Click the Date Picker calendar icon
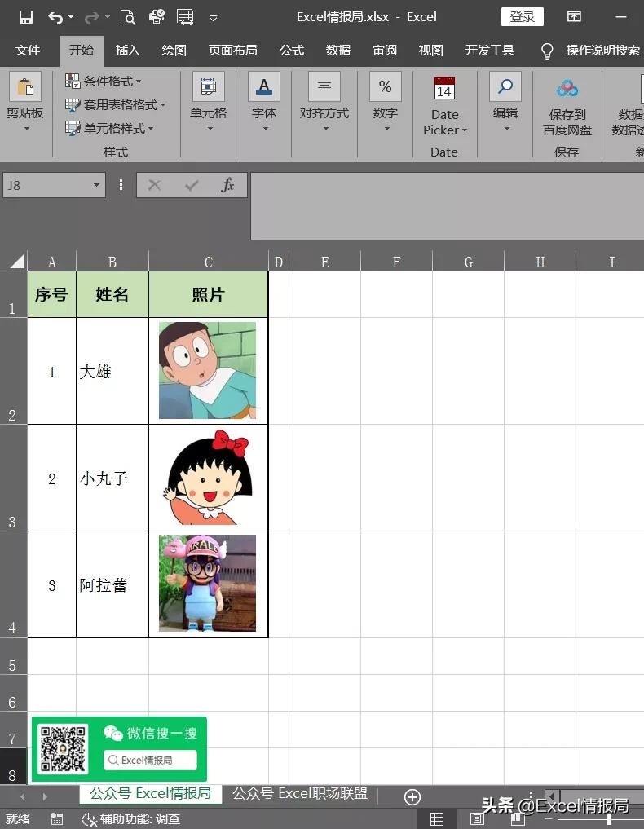The height and width of the screenshot is (829, 644). [444, 89]
